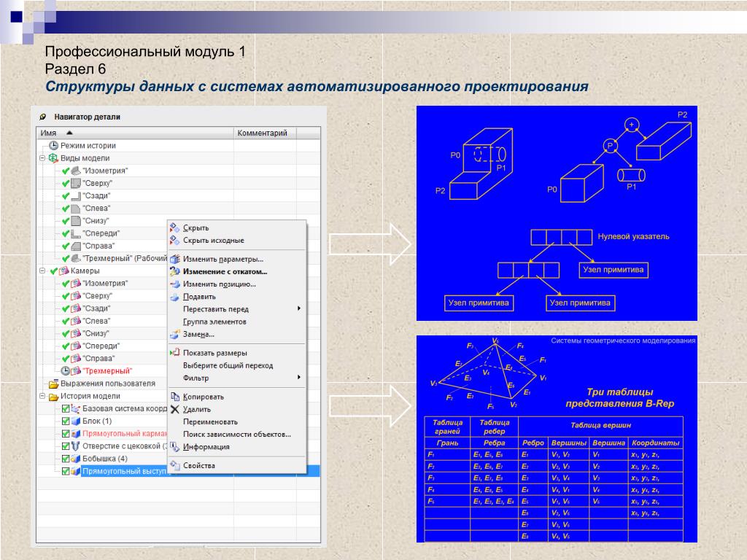Toggle checkmark for camera "Справа"

[x=66, y=359]
